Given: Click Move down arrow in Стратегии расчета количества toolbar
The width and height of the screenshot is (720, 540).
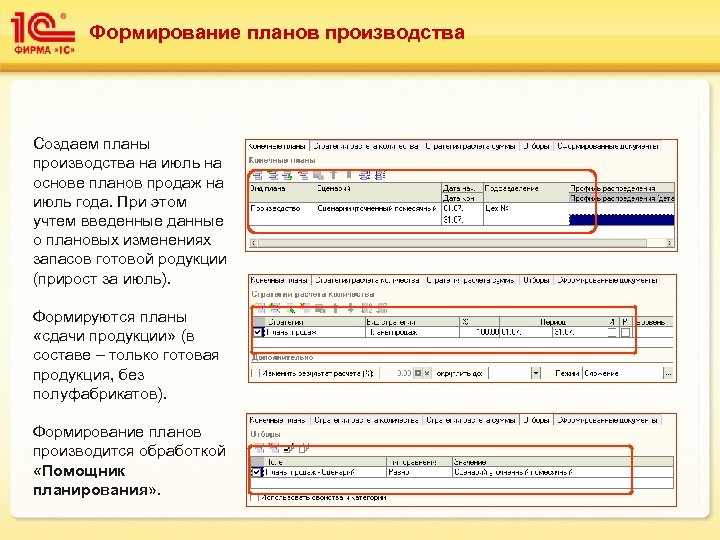Looking at the screenshot, I should tap(351, 309).
